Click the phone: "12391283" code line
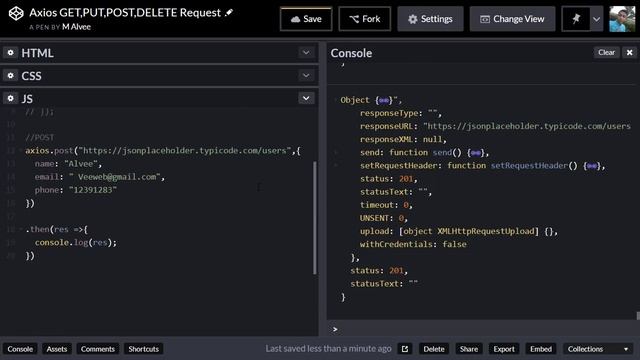The height and width of the screenshot is (360, 640). pos(76,190)
